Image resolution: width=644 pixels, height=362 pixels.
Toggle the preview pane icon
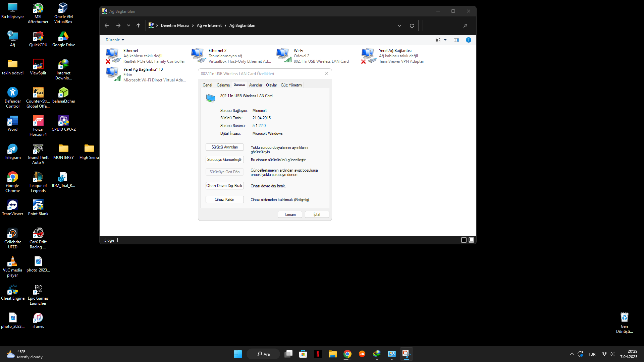[x=457, y=40]
